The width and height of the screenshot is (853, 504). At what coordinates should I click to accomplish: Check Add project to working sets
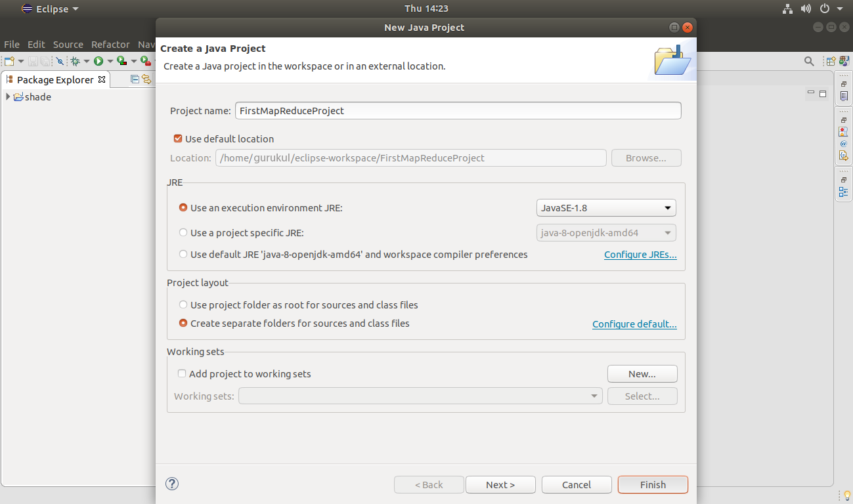[182, 373]
